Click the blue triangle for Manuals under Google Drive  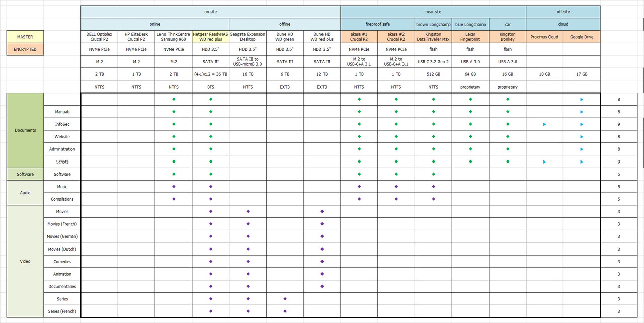coord(582,112)
